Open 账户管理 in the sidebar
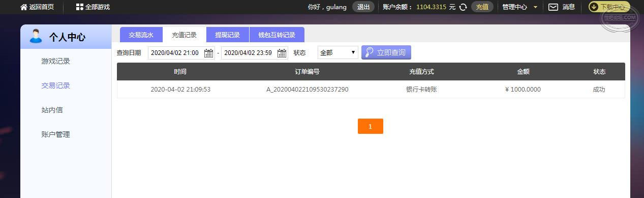 tap(55, 134)
